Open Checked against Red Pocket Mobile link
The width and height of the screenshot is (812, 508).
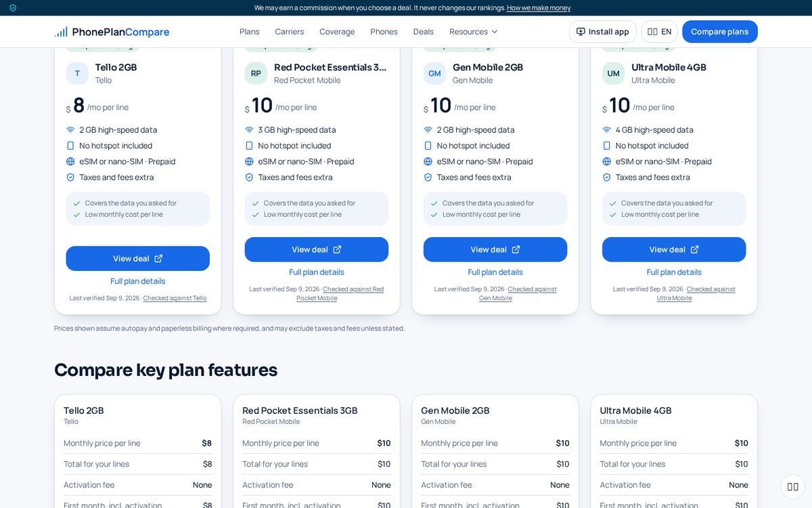coord(339,294)
